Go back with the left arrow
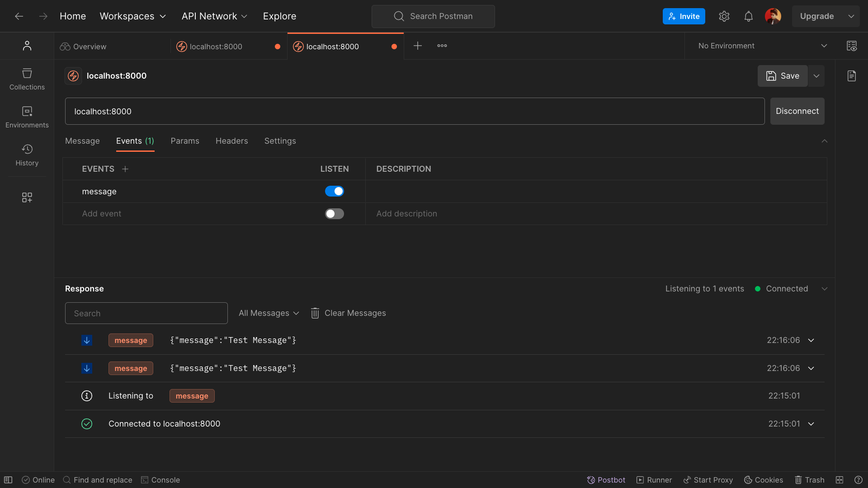Screen dimensions: 868x488 tap(19, 16)
